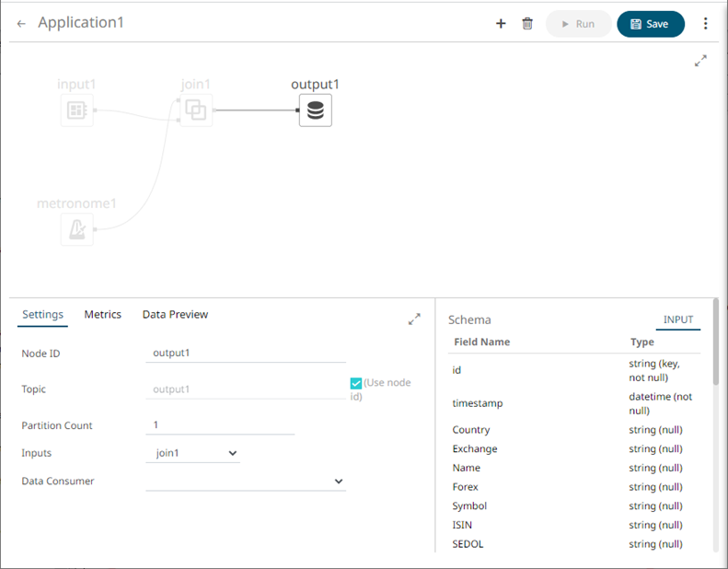Image resolution: width=728 pixels, height=569 pixels.
Task: Expand the canvas with the fullscreen arrows
Action: [700, 61]
